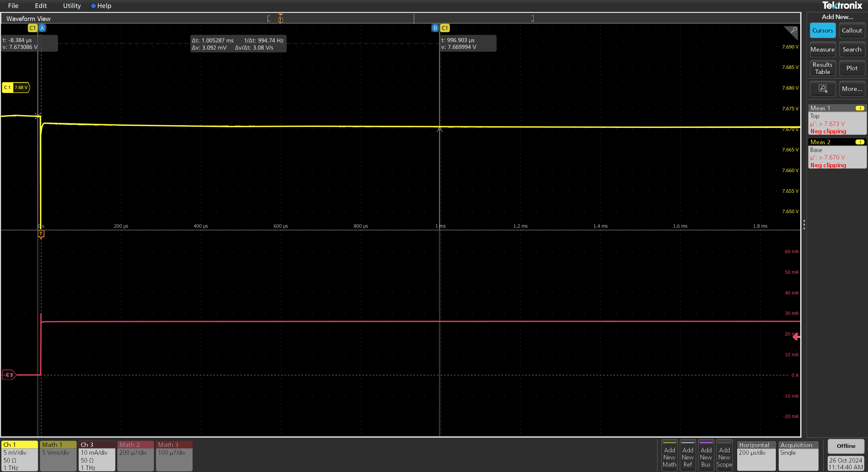
Task: Open the Acquisition settings badge
Action: pos(799,456)
